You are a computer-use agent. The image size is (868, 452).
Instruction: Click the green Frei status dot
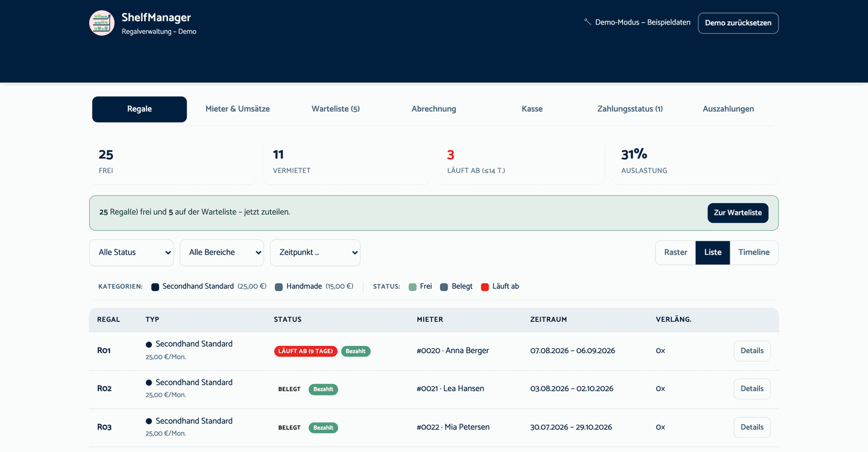(412, 287)
